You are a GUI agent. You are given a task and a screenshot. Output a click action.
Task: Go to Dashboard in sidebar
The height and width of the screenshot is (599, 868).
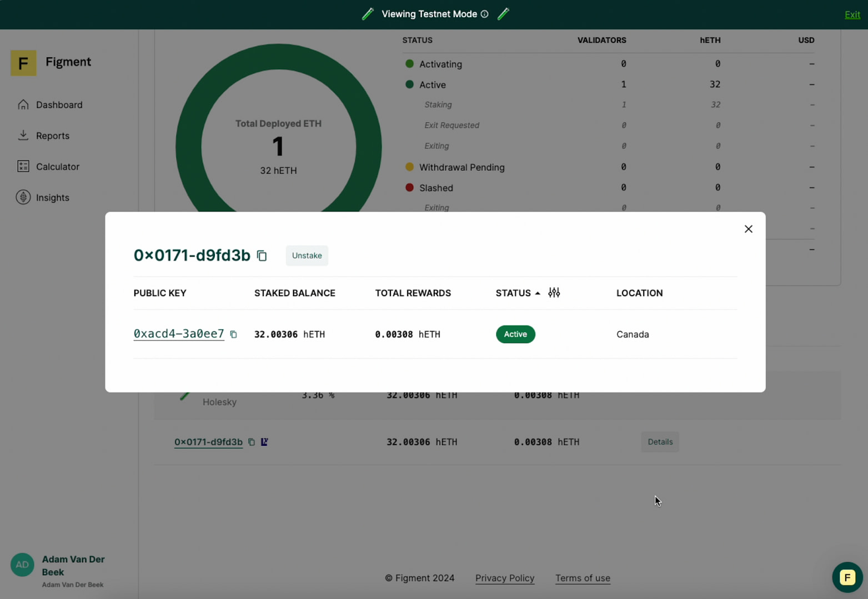click(x=59, y=105)
